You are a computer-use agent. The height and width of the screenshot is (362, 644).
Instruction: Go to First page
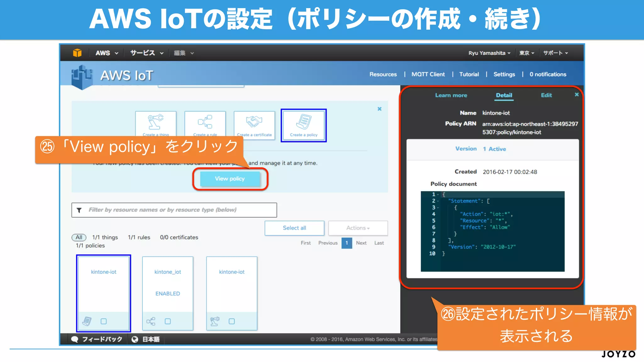[306, 243]
